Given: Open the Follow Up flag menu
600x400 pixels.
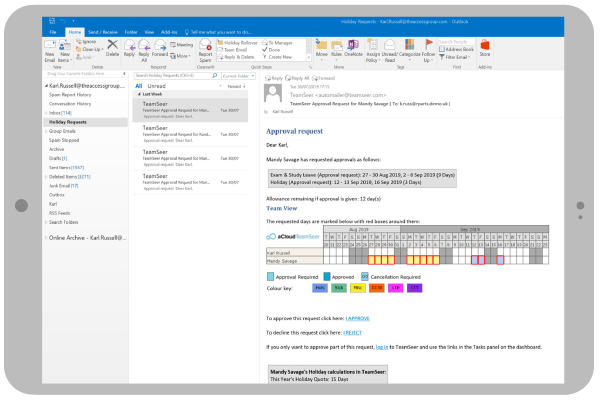Looking at the screenshot, I should [428, 51].
